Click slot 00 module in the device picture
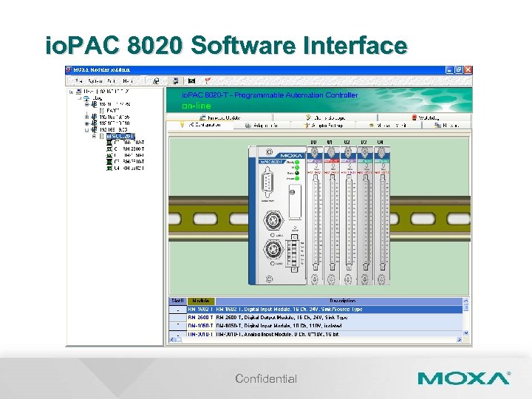This screenshot has height=399, width=532. coord(315,216)
